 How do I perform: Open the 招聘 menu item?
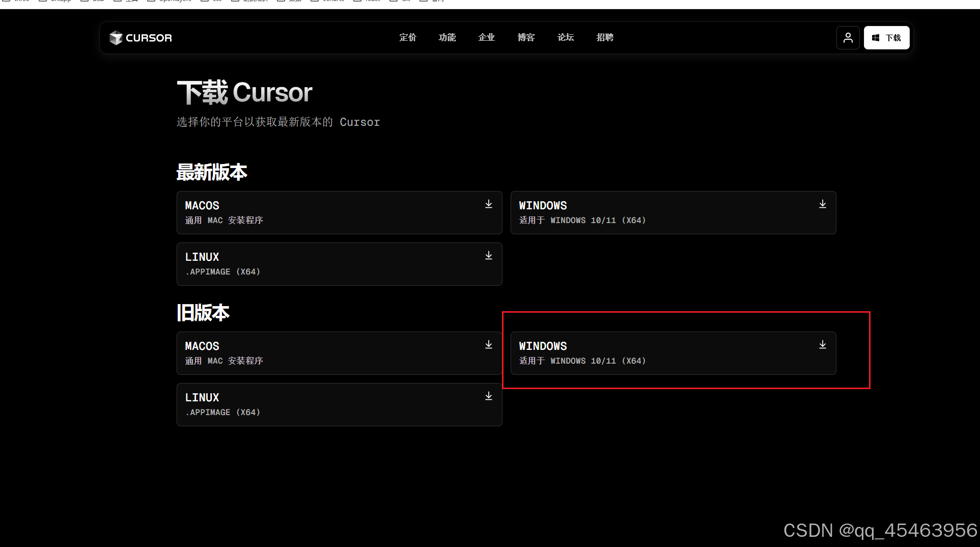point(605,38)
